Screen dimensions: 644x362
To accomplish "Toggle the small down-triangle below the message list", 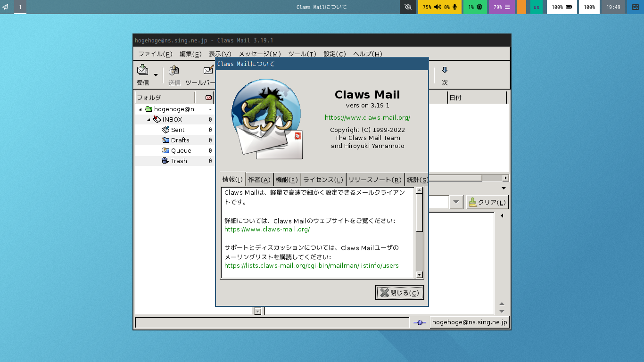I will (x=504, y=188).
